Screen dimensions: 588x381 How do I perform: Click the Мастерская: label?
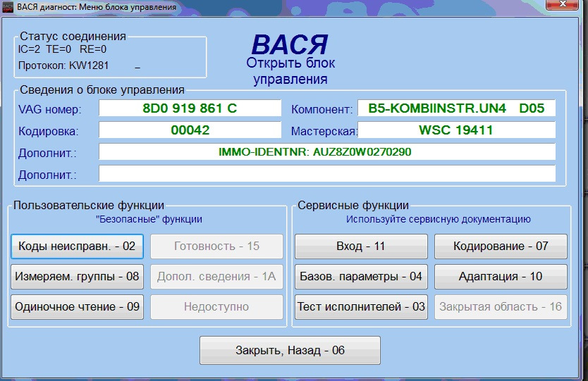324,132
